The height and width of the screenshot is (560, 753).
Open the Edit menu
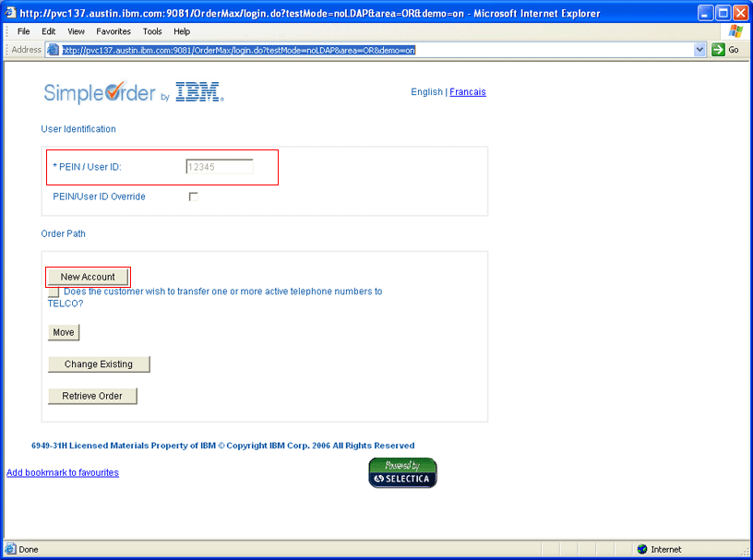click(x=49, y=31)
